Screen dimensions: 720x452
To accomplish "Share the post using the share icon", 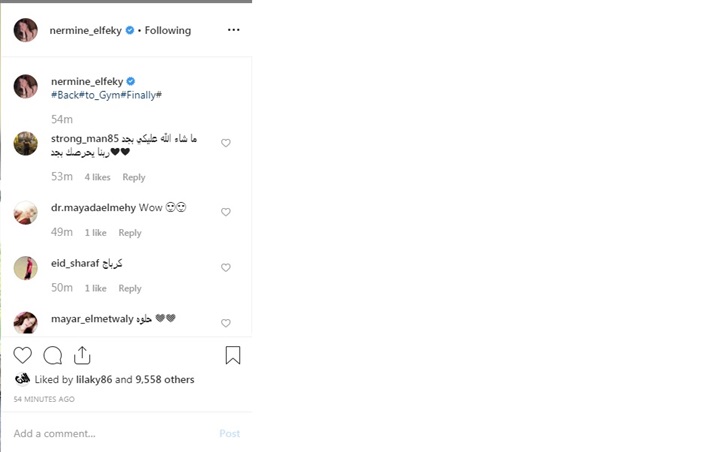I will [82, 355].
